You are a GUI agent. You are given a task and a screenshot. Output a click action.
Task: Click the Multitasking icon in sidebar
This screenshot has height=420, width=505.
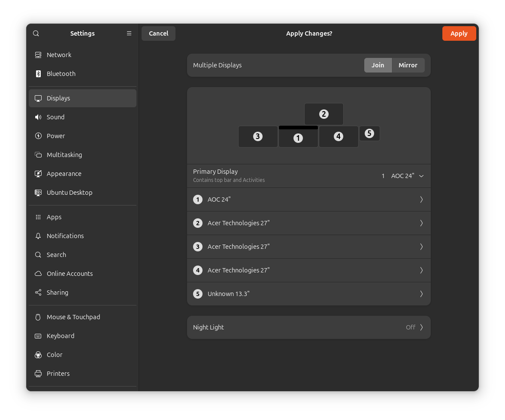coord(38,155)
